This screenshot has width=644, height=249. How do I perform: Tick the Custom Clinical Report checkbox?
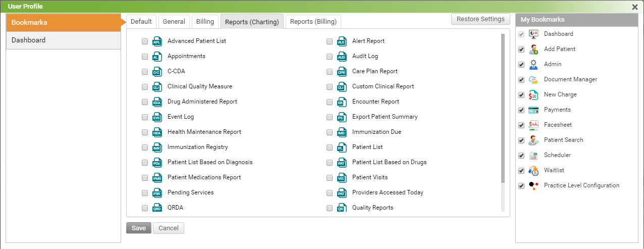[x=330, y=87]
